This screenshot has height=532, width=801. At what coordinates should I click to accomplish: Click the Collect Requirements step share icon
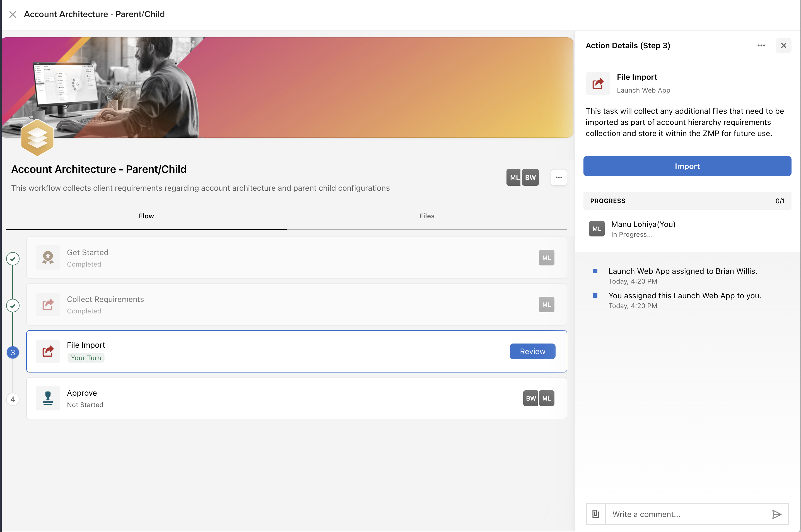point(48,305)
